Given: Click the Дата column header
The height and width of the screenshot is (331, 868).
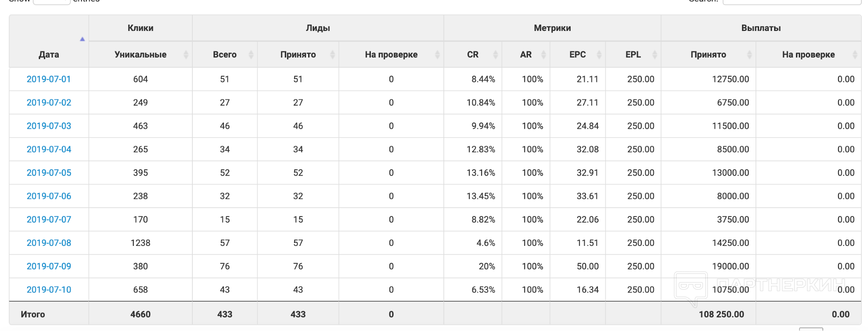Looking at the screenshot, I should 49,55.
